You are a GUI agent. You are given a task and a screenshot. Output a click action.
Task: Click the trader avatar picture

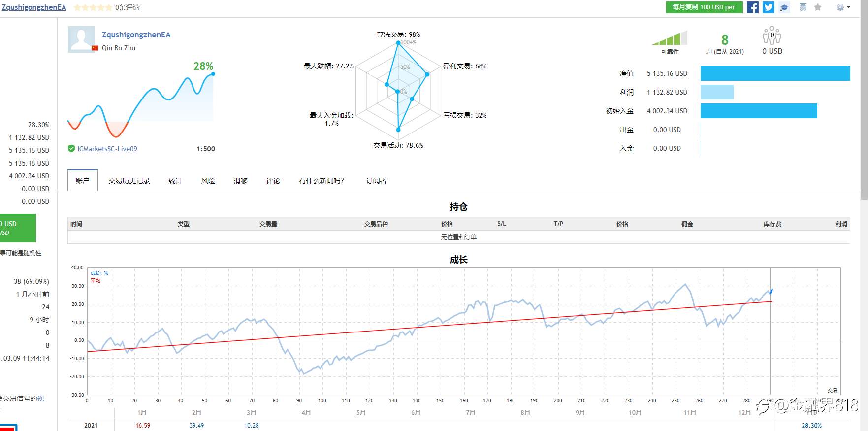click(x=81, y=39)
